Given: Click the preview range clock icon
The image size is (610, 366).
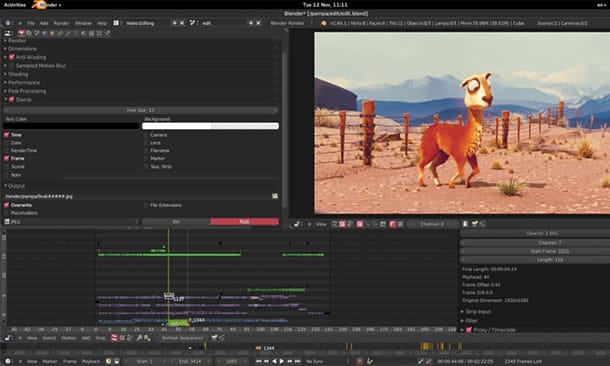Looking at the screenshot, I should tap(109, 361).
